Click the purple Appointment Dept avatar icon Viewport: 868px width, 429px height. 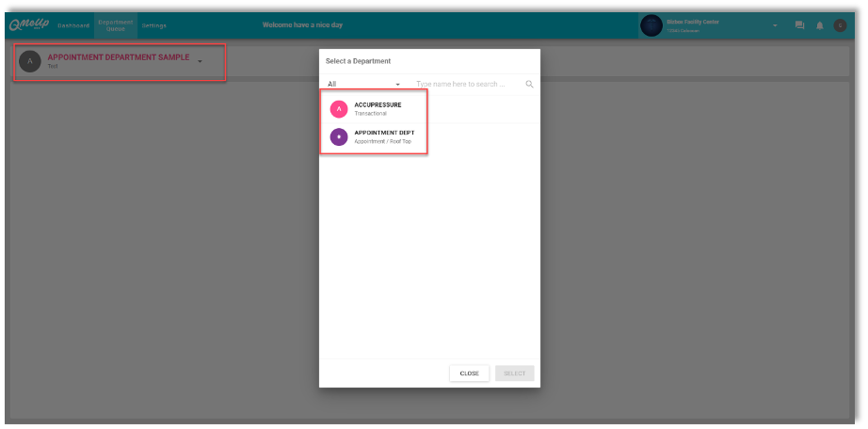coord(339,136)
